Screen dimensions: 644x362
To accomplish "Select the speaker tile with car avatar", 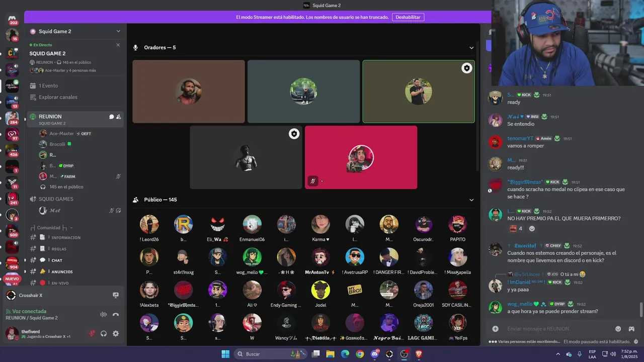I will click(x=303, y=92).
